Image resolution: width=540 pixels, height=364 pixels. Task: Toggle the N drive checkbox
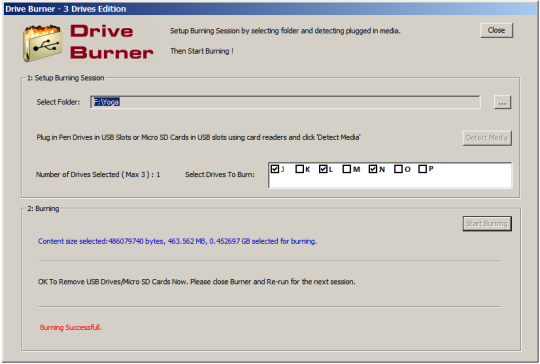(x=373, y=169)
